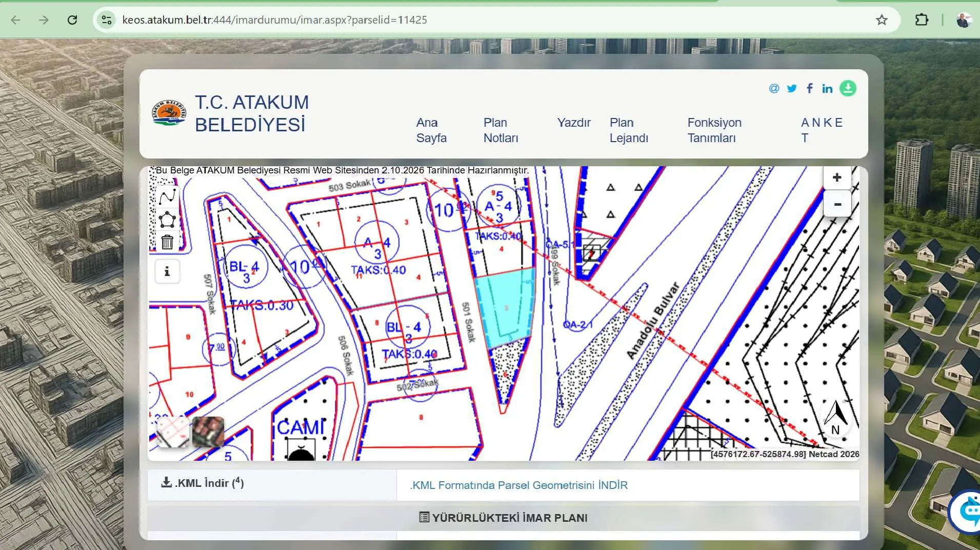This screenshot has height=550, width=980.
Task: Share via the Twitter icon
Action: click(792, 88)
